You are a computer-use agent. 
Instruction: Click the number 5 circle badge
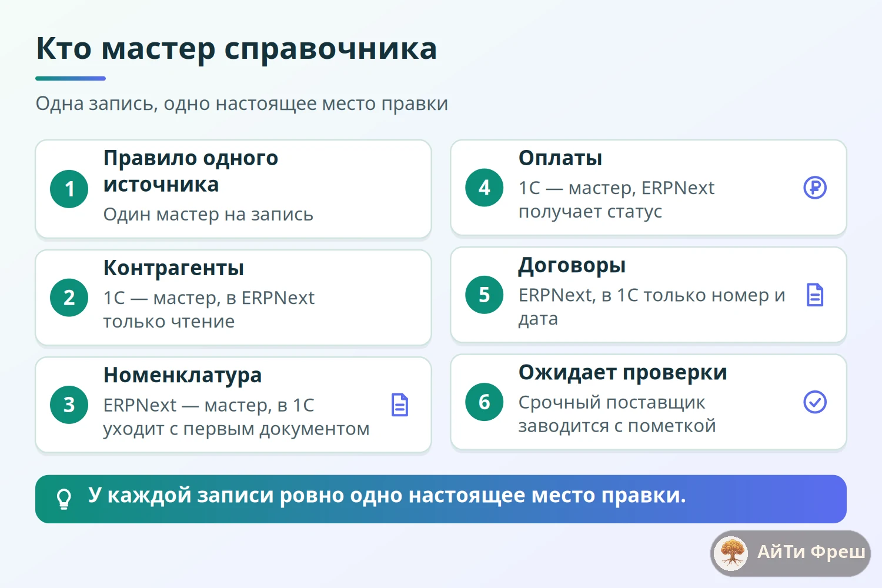pos(485,295)
